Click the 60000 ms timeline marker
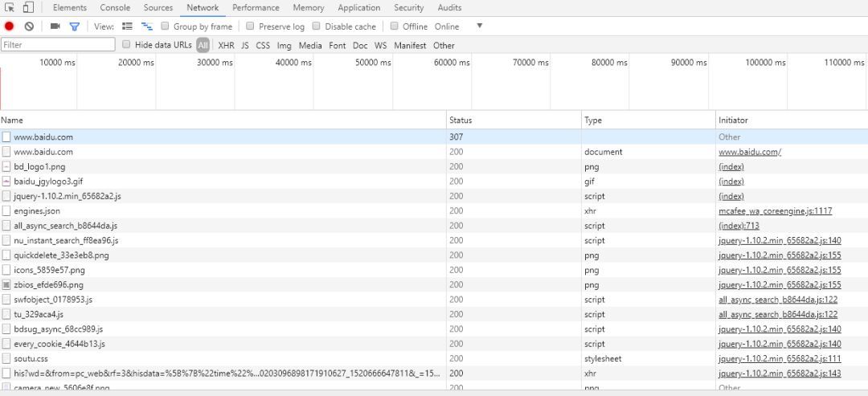The image size is (868, 396). click(452, 63)
